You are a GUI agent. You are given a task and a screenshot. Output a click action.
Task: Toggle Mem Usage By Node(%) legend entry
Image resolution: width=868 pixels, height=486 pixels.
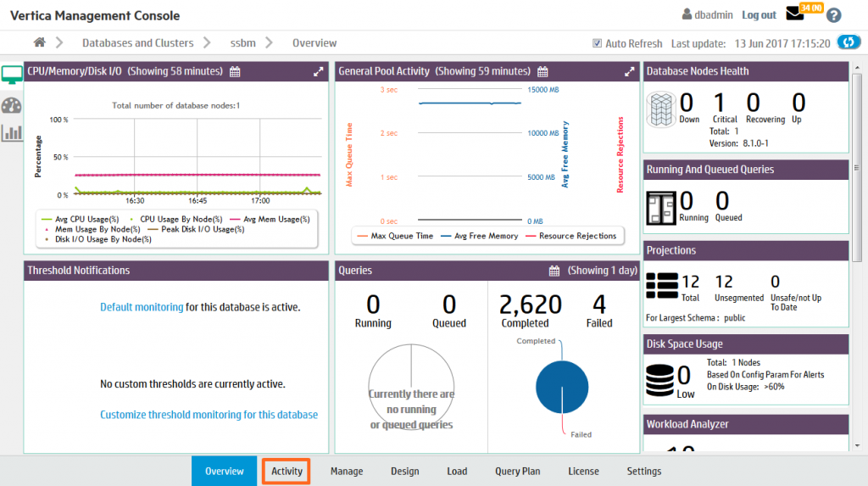(x=92, y=229)
